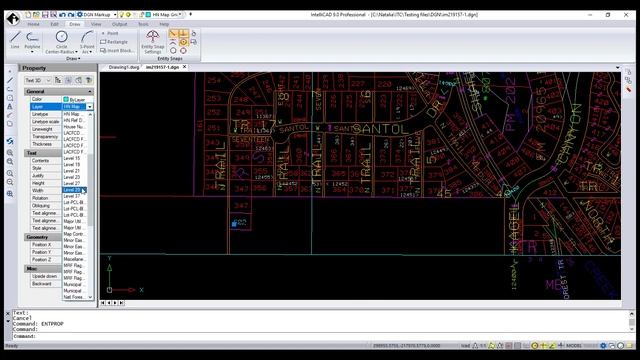Image resolution: width=640 pixels, height=360 pixels.
Task: Click the layer list vertical scrollbar
Action: pyautogui.click(x=90, y=190)
